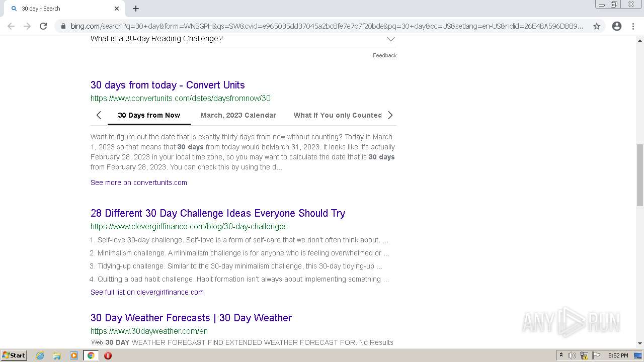Viewport: 644px width, 362px height.
Task: Open the volume speaker tray icon
Action: click(572, 355)
